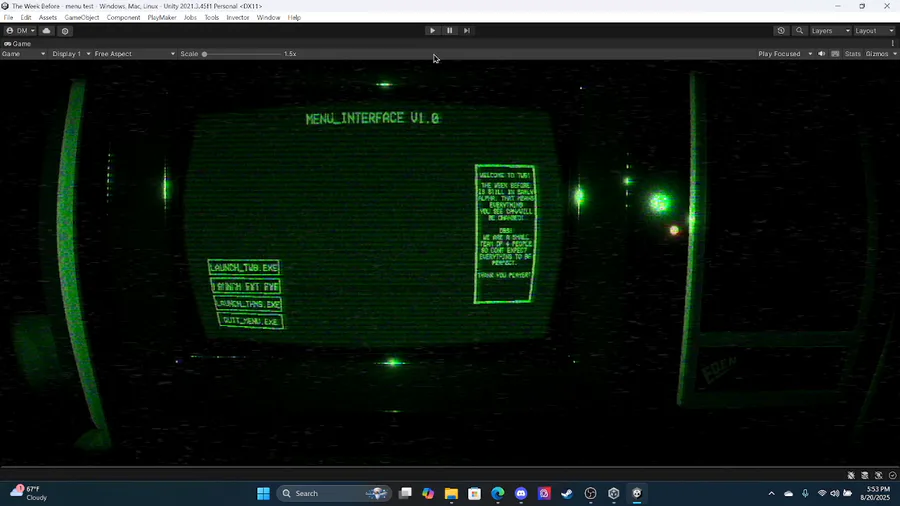
Task: Expand the Layers dropdown
Action: pyautogui.click(x=830, y=30)
